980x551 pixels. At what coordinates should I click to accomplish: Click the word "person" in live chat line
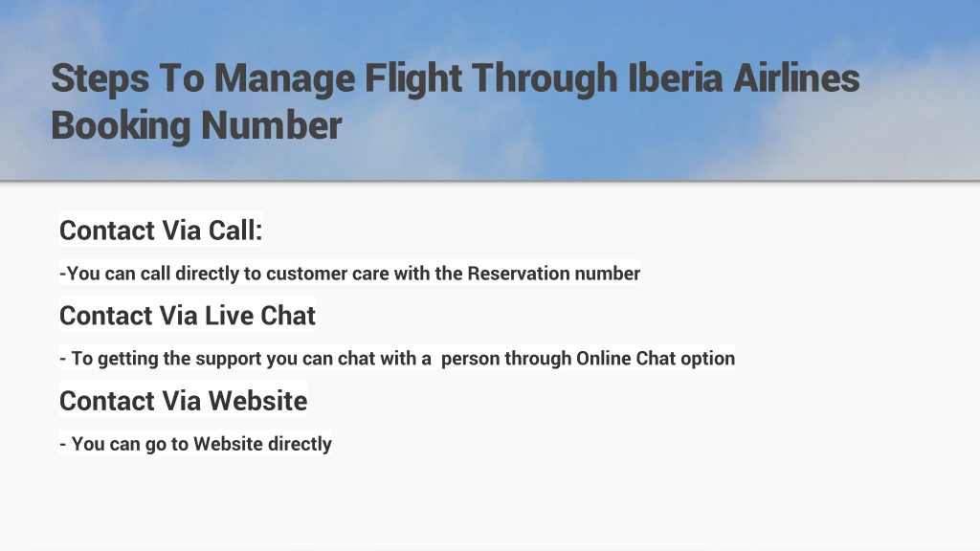tap(470, 360)
